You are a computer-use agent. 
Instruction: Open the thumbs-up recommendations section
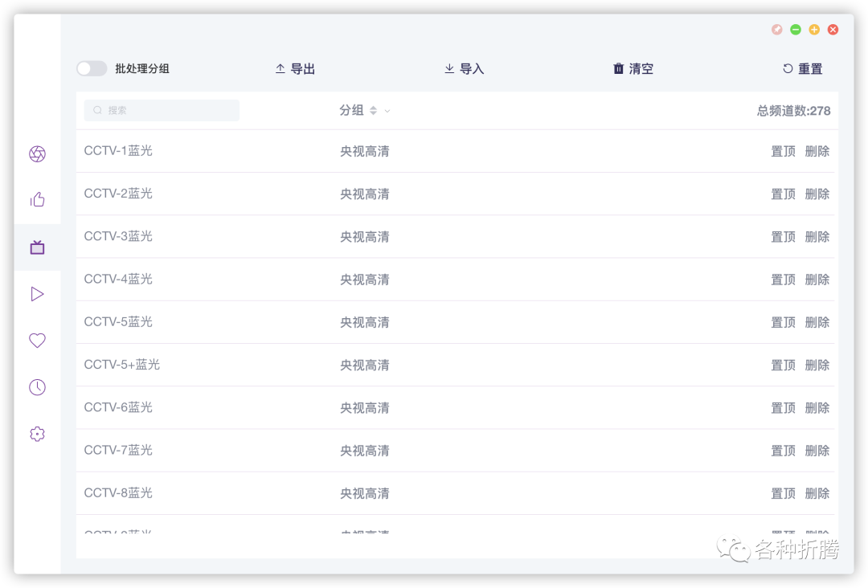[x=37, y=199]
